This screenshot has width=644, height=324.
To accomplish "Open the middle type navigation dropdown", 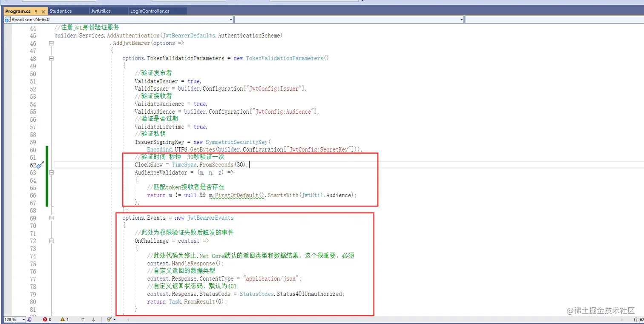I will (x=349, y=20).
